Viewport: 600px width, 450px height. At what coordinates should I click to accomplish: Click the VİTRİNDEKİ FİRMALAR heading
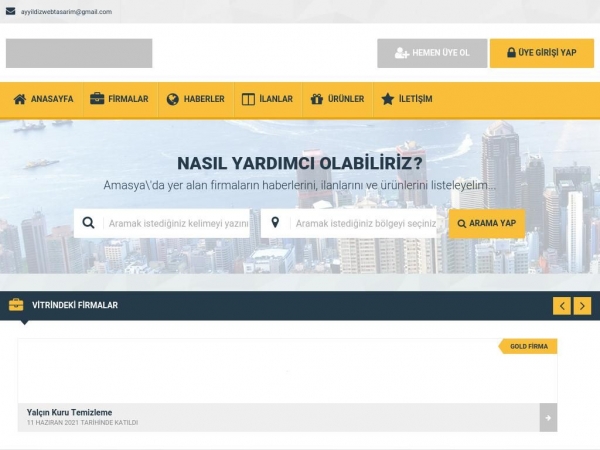point(75,305)
